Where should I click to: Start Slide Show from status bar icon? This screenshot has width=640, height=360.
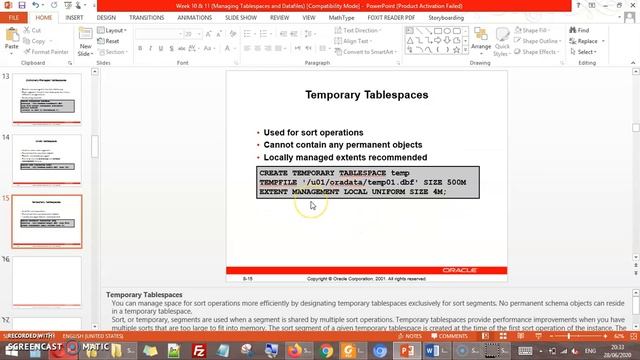coord(538,336)
